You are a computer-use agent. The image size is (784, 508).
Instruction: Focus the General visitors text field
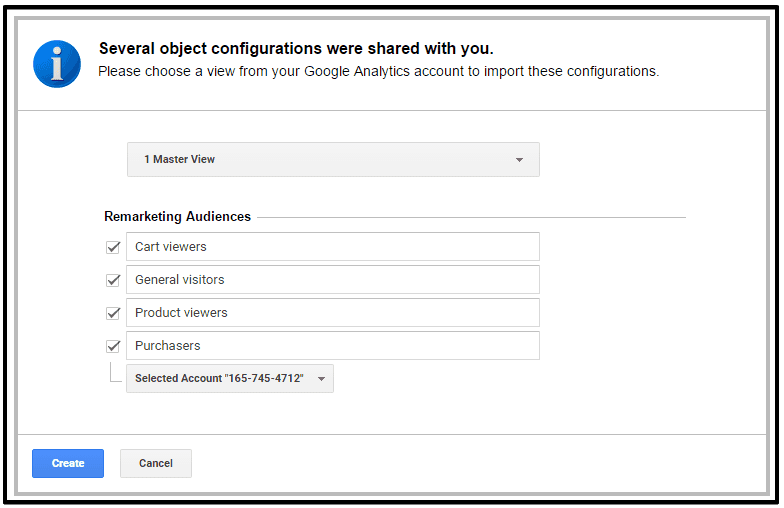click(x=333, y=280)
